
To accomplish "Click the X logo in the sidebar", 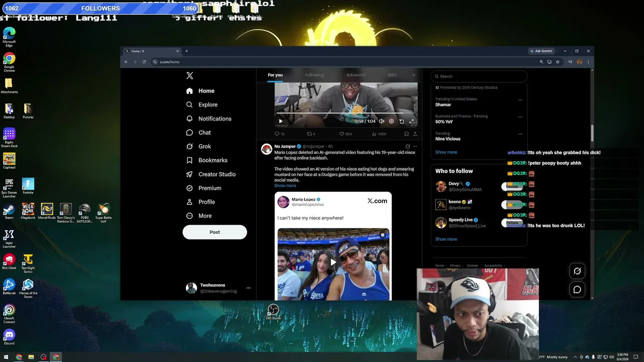I will coord(190,75).
